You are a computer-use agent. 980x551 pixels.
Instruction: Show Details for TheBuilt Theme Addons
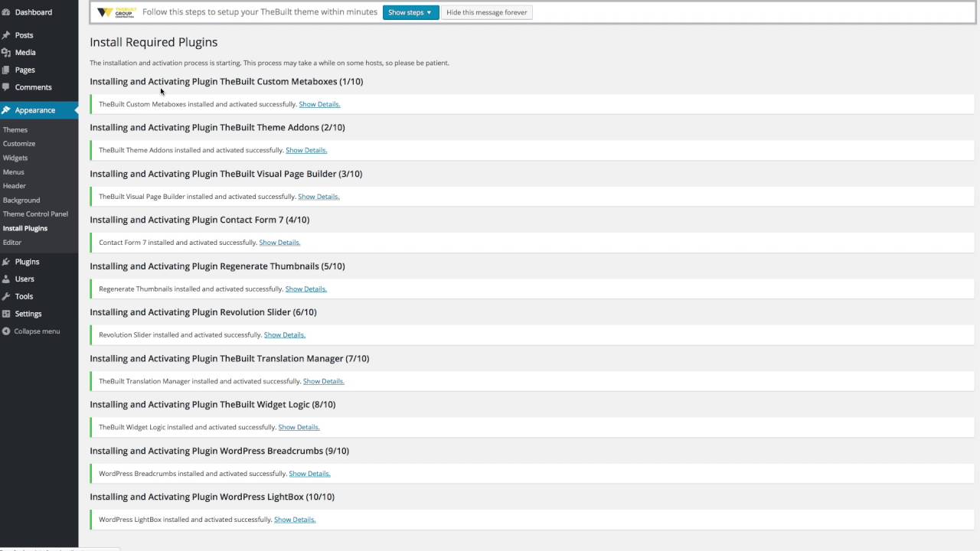(306, 150)
